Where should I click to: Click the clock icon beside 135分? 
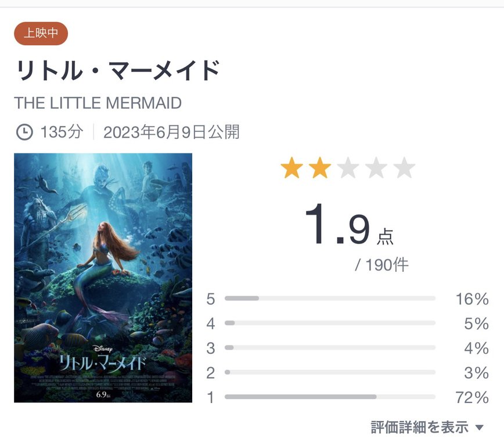[x=24, y=132]
